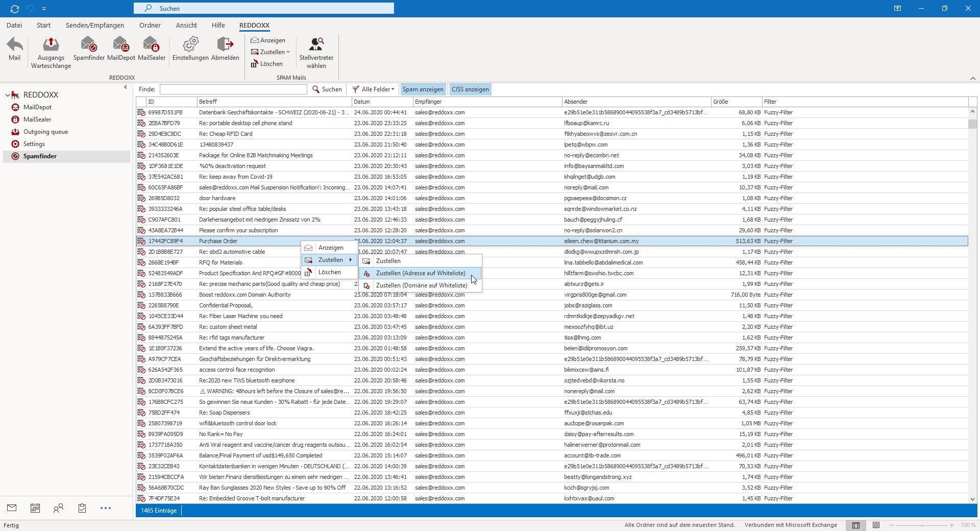
Task: Switch to the Senden/Empfangen tab
Action: click(94, 25)
